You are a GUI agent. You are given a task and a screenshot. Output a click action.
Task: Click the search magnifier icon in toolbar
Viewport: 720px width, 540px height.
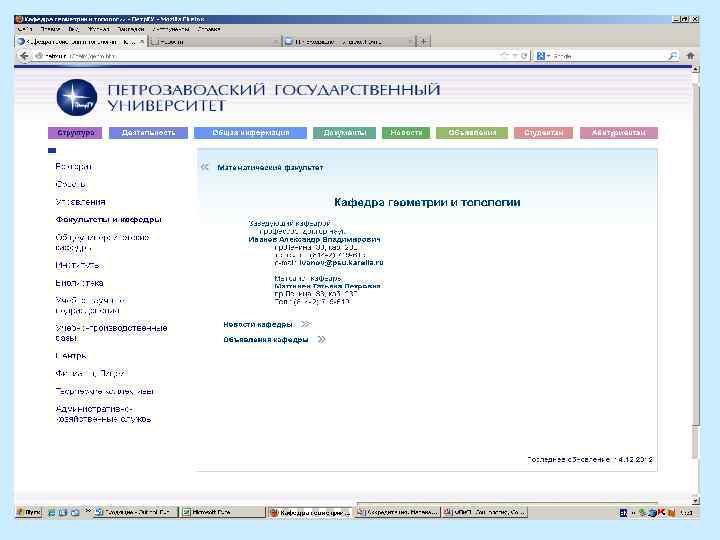[x=673, y=56]
